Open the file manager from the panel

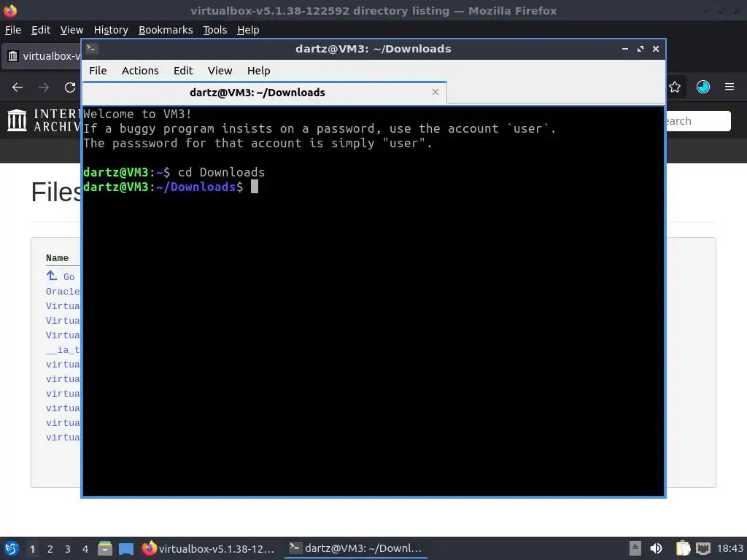[x=105, y=548]
